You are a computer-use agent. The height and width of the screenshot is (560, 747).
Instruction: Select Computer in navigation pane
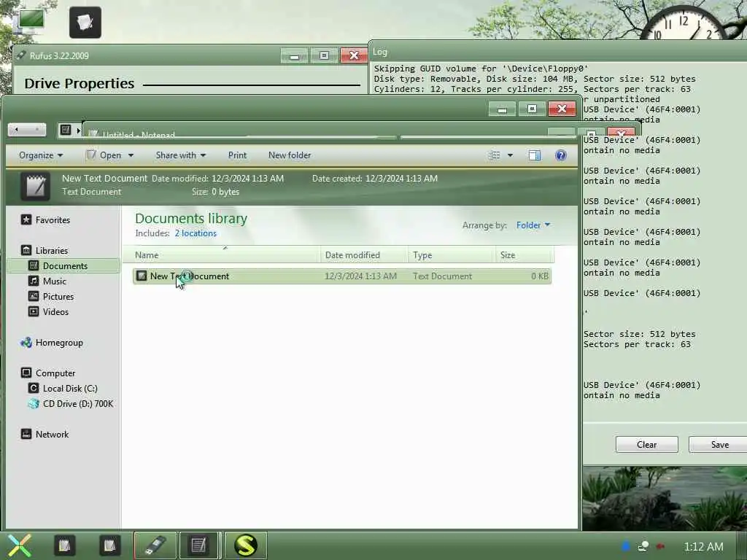55,373
